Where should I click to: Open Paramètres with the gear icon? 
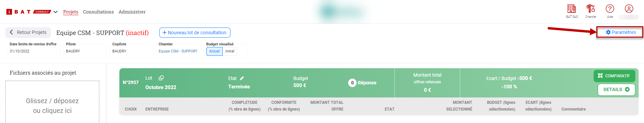(621, 32)
